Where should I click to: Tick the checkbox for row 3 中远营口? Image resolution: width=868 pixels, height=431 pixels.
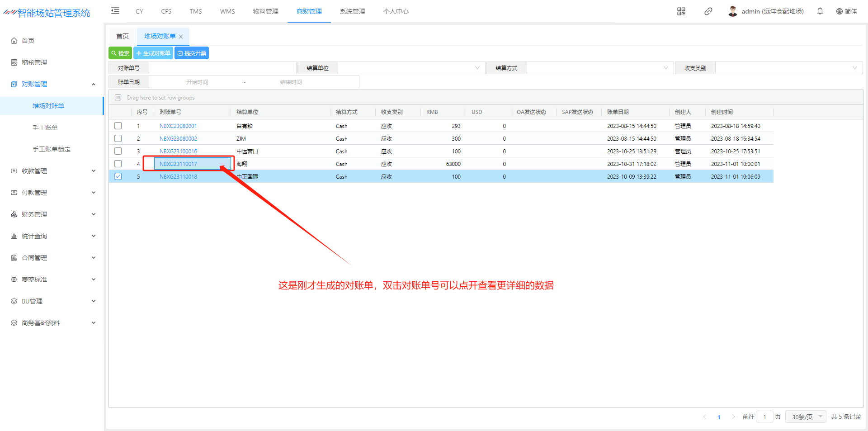[x=118, y=151]
